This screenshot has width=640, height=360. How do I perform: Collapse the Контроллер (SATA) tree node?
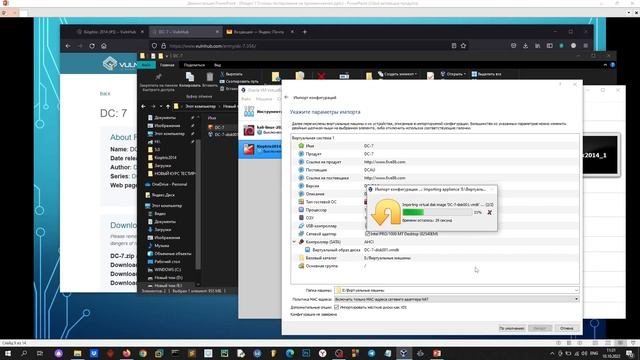(294, 242)
